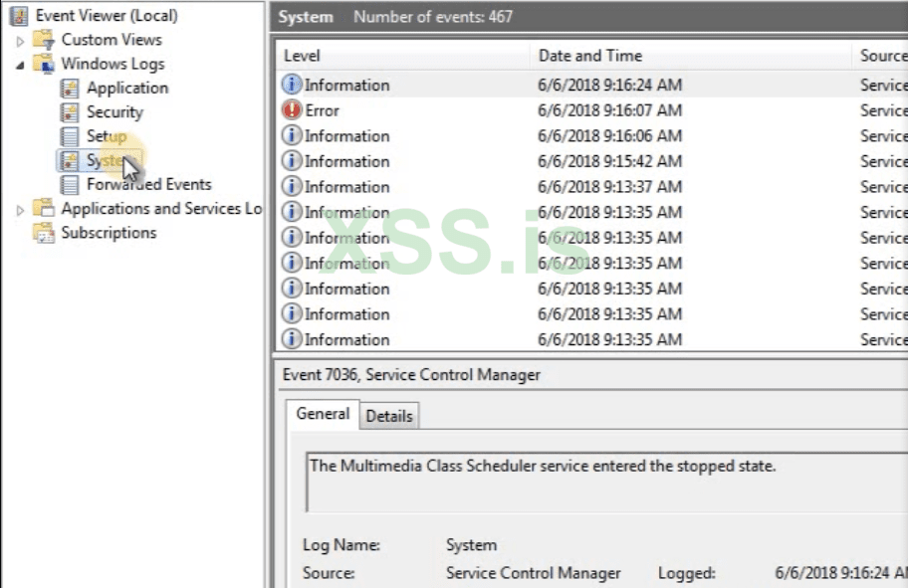Collapse the Windows Logs tree node
The image size is (908, 588).
[x=20, y=65]
